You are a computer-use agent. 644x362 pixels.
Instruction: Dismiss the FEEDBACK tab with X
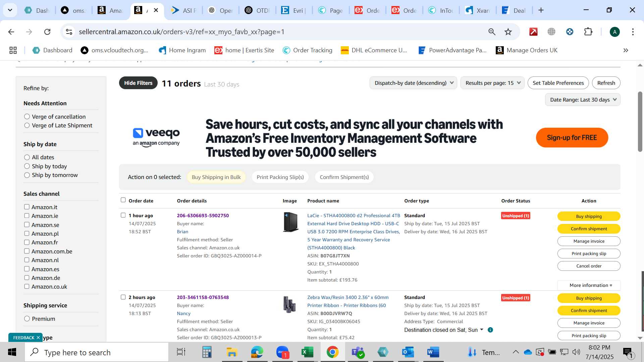[x=38, y=338]
